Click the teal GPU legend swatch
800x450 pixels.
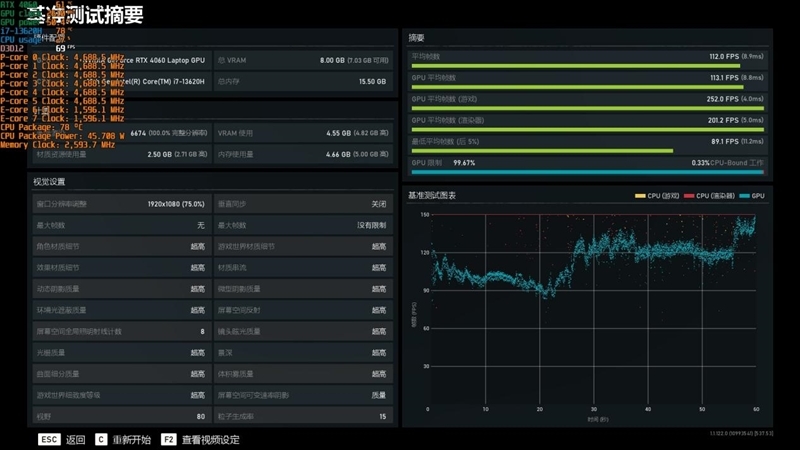[744, 196]
